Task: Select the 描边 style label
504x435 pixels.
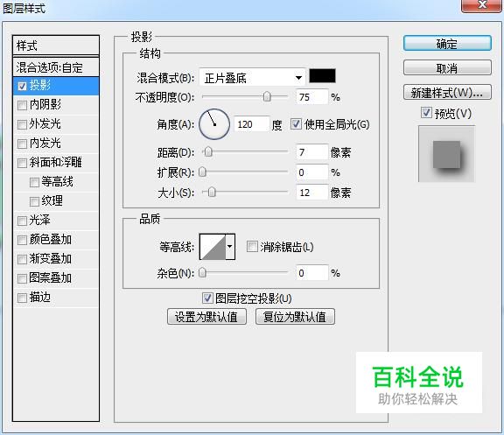Action: tap(40, 298)
